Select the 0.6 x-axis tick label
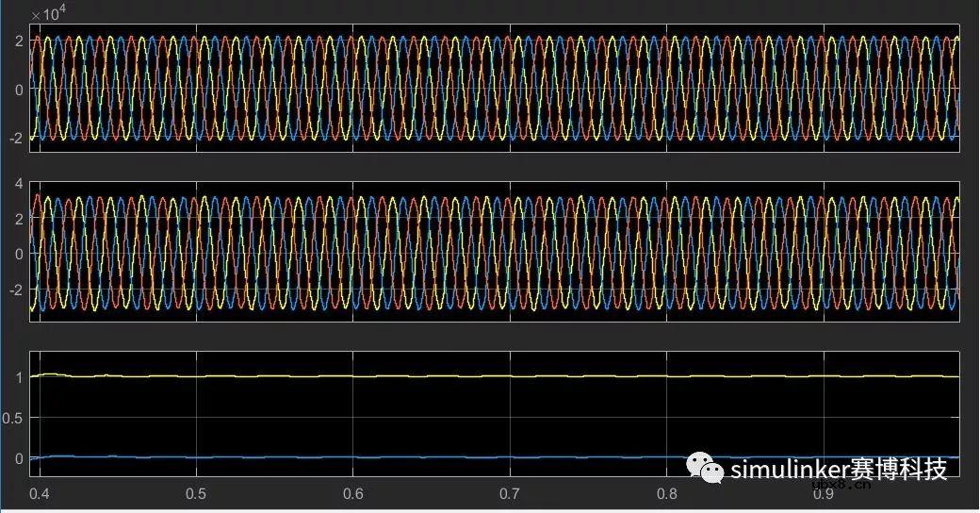Image resolution: width=980 pixels, height=513 pixels. 352,494
